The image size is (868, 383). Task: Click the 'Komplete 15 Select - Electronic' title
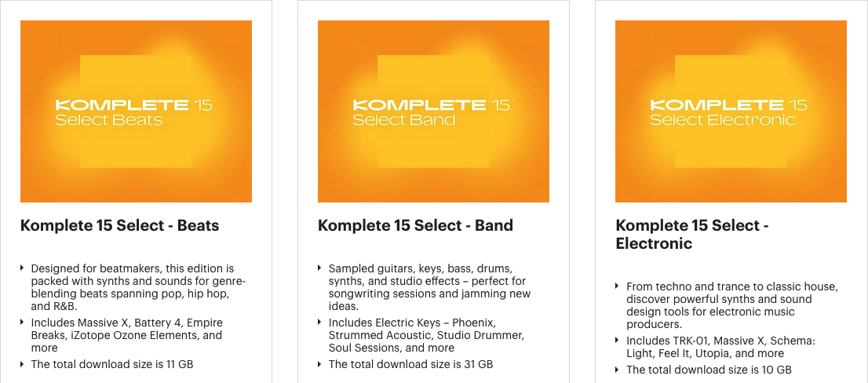click(692, 234)
